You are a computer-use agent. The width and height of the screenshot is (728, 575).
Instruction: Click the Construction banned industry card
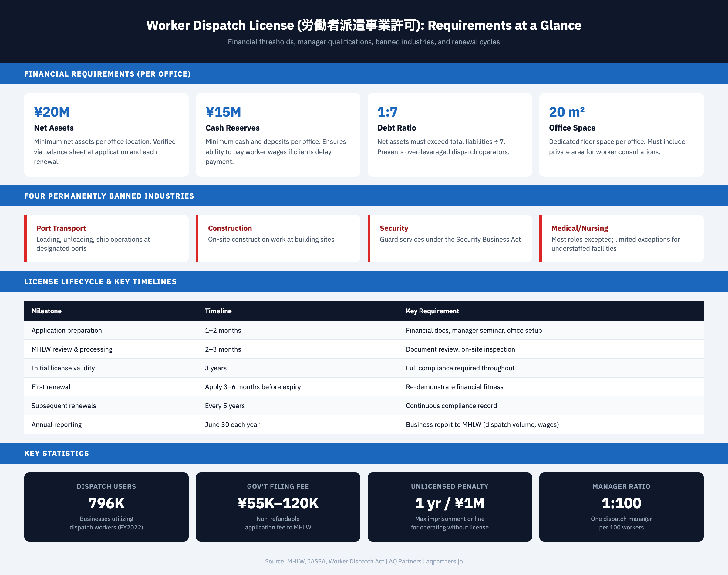pos(278,238)
